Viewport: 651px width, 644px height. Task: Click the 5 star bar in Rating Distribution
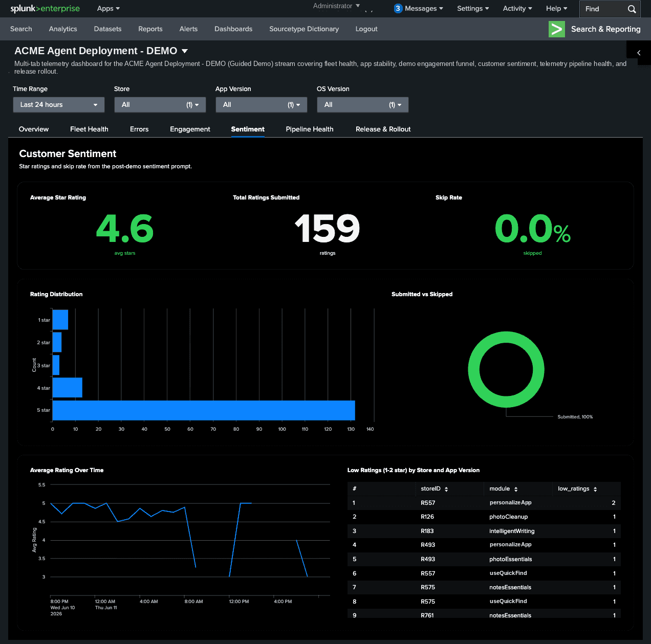point(204,410)
